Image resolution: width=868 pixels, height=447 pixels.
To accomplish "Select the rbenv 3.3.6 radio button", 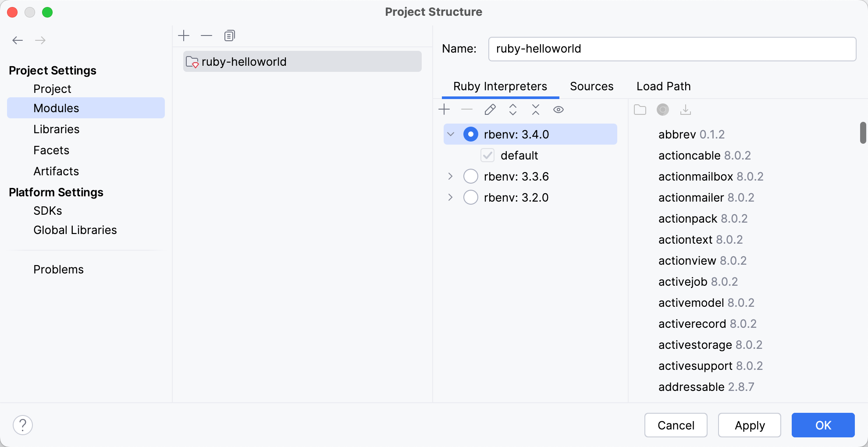I will (x=470, y=176).
